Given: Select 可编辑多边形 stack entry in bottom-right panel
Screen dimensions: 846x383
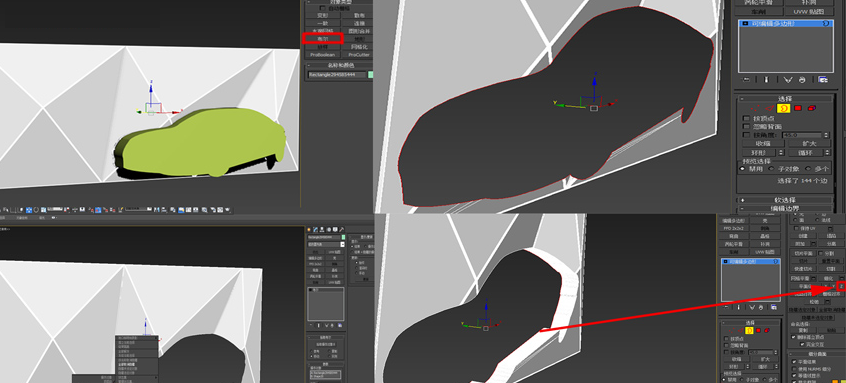Looking at the screenshot, I should 751,262.
